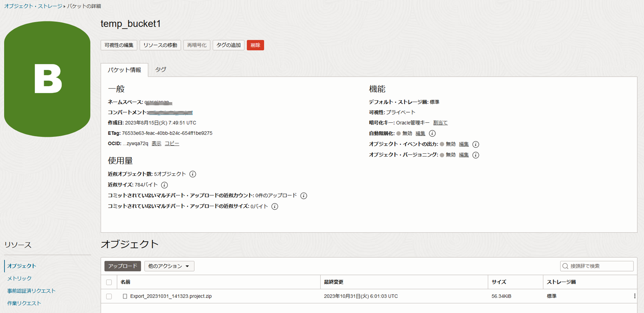Open actions menu for Export_20231031 zip row
The height and width of the screenshot is (313, 644).
click(x=634, y=296)
